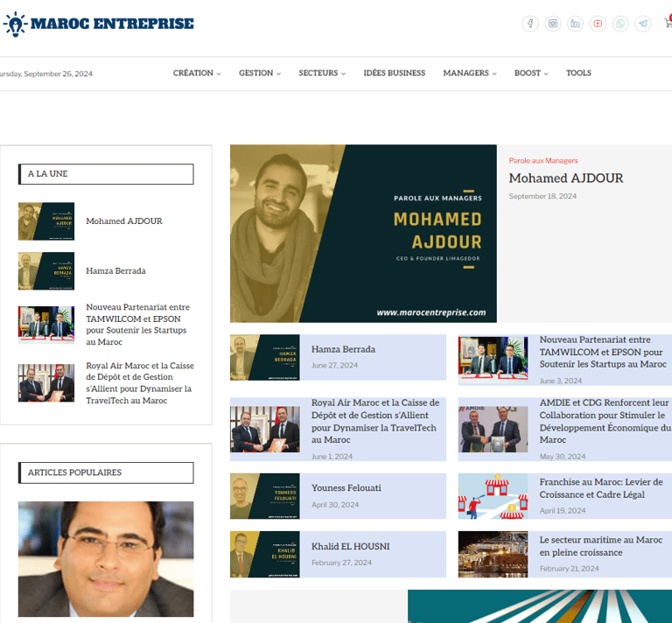Image resolution: width=672 pixels, height=623 pixels.
Task: Open TAMWILCOM EPSON article in A La Une
Action: [137, 325]
